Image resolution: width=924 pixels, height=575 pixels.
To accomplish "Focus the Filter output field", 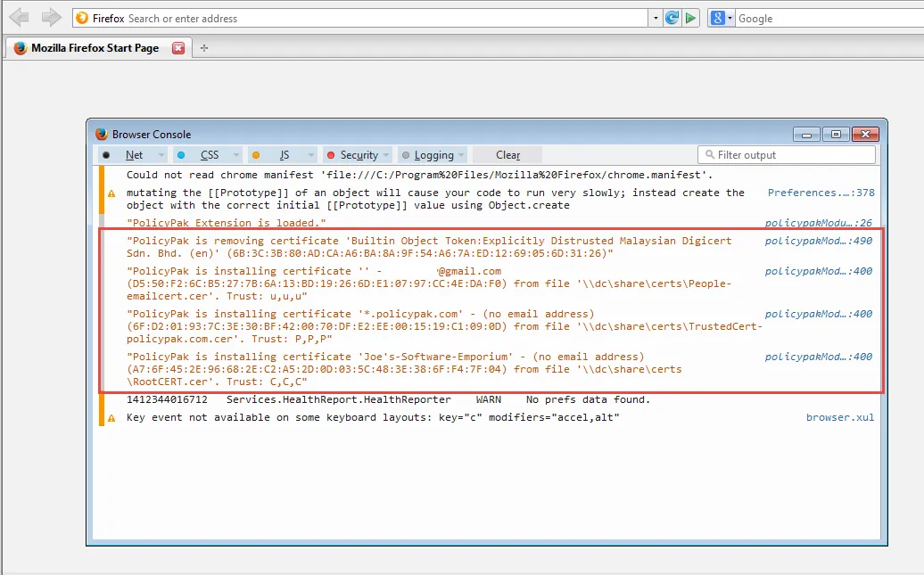I will pos(787,155).
